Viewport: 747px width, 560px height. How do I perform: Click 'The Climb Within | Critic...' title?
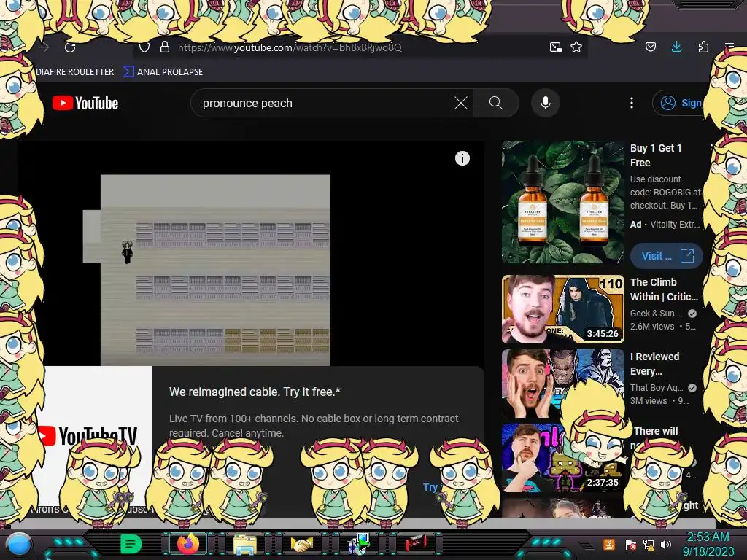pos(664,289)
